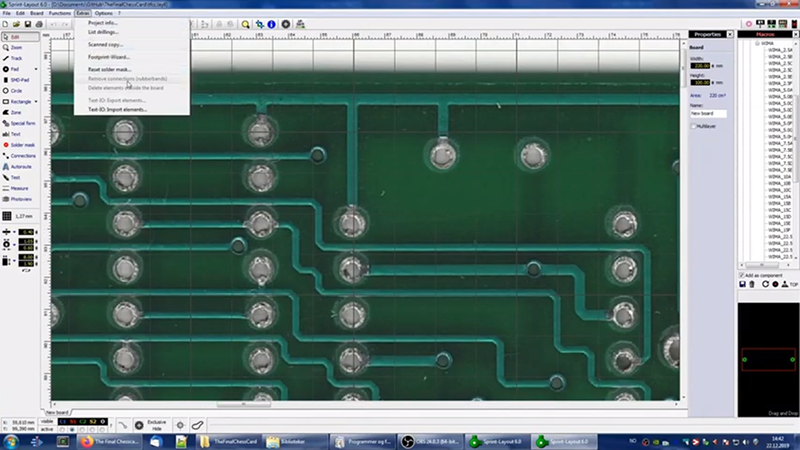This screenshot has width=800, height=450.
Task: Click the board Name input field
Action: (x=708, y=114)
